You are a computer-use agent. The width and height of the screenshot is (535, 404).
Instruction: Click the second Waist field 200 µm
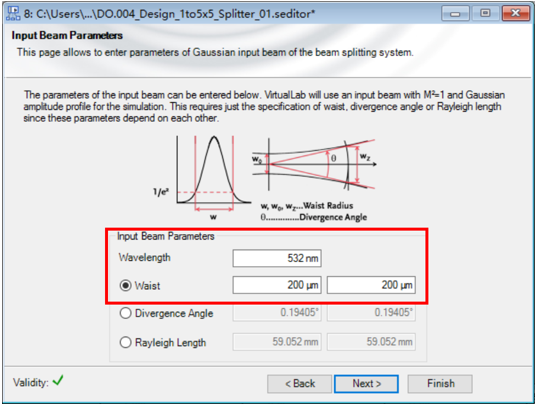pos(371,285)
